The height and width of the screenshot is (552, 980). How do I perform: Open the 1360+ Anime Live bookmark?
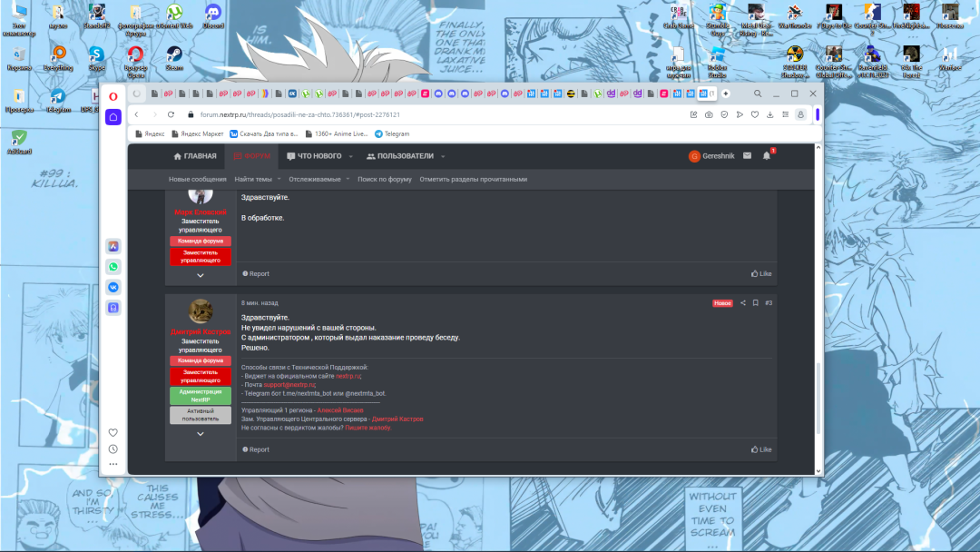tap(337, 133)
